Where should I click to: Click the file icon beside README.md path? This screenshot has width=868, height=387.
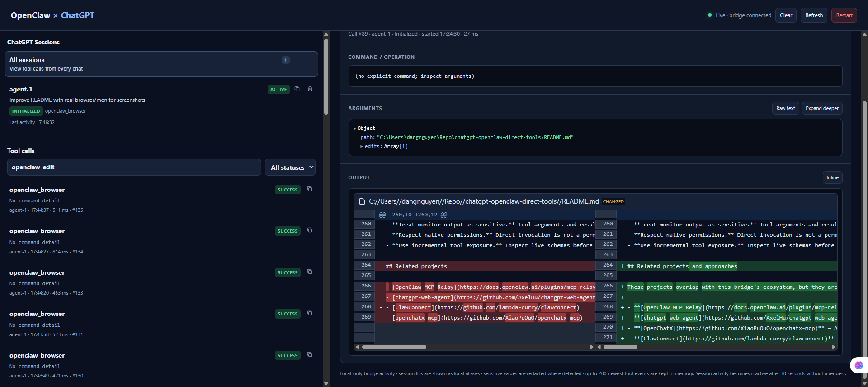tap(362, 201)
